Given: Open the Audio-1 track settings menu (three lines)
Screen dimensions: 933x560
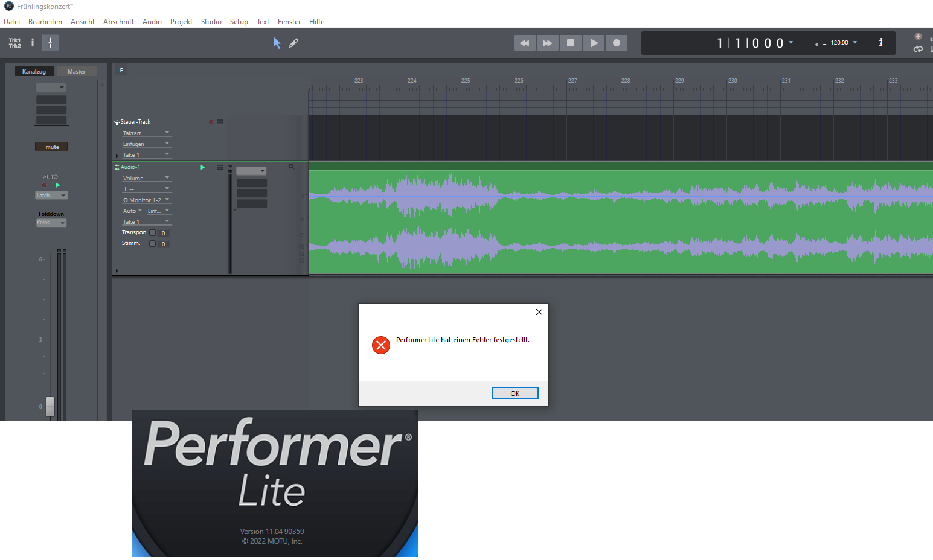Looking at the screenshot, I should click(x=220, y=167).
